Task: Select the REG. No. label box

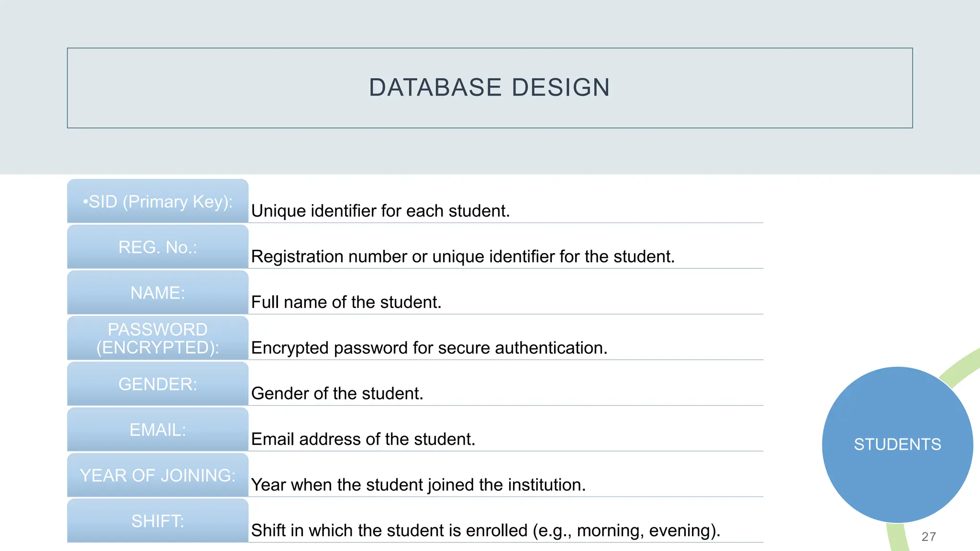Action: [x=158, y=247]
